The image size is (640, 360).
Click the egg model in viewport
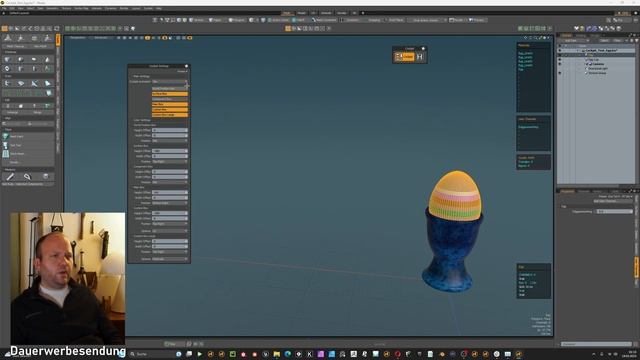pyautogui.click(x=455, y=196)
